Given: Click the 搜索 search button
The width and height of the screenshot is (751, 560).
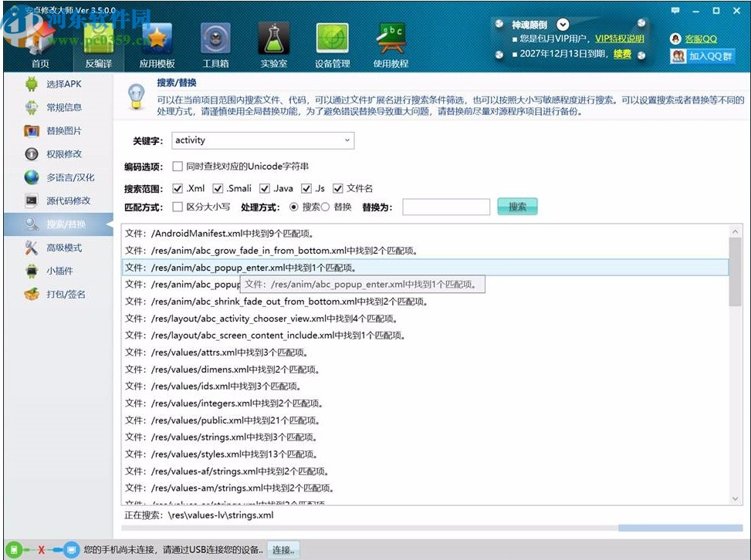Looking at the screenshot, I should tap(517, 207).
